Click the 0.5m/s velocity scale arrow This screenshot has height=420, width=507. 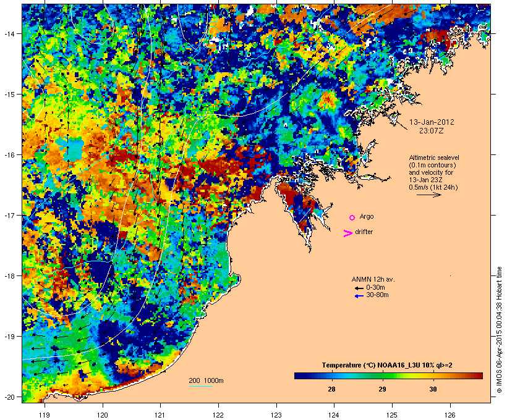coord(429,195)
